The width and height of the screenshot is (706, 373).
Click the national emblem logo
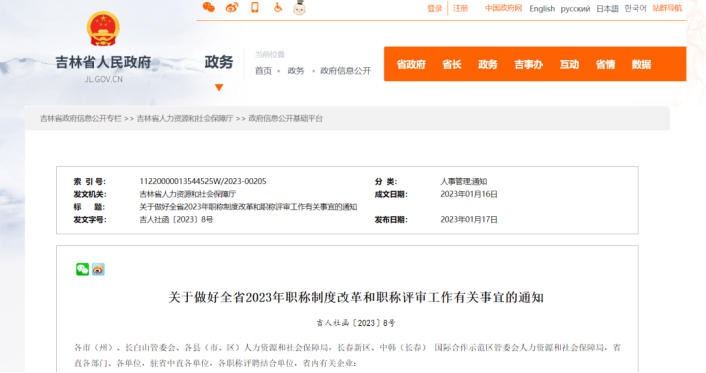click(103, 29)
